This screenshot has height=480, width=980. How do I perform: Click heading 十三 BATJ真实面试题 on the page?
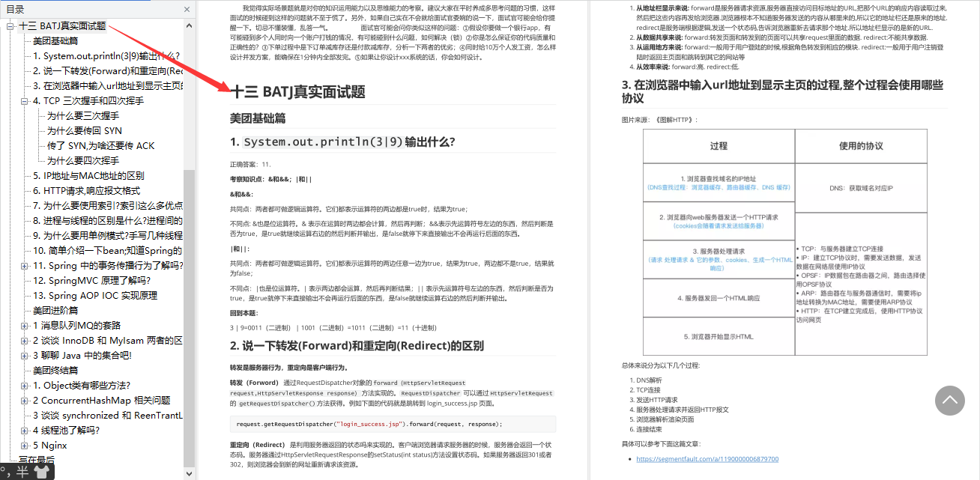tap(297, 92)
